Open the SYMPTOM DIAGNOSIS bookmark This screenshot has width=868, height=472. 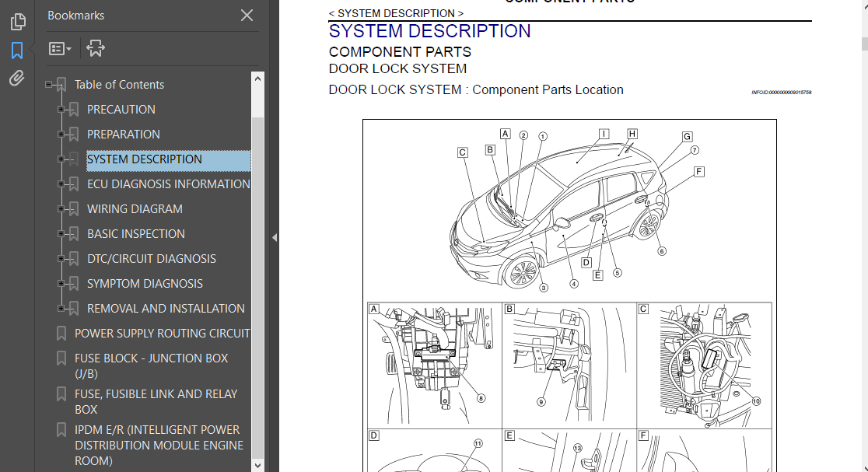pyautogui.click(x=145, y=284)
